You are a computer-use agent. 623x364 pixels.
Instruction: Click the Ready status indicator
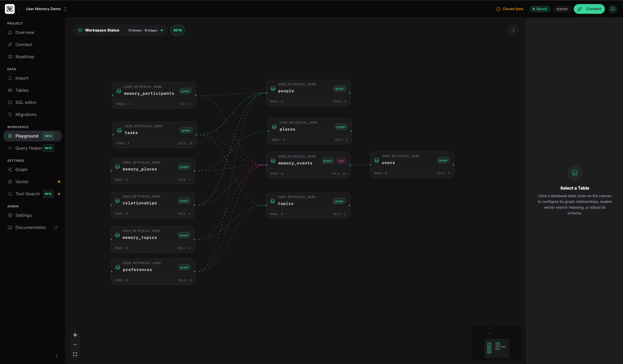point(540,9)
